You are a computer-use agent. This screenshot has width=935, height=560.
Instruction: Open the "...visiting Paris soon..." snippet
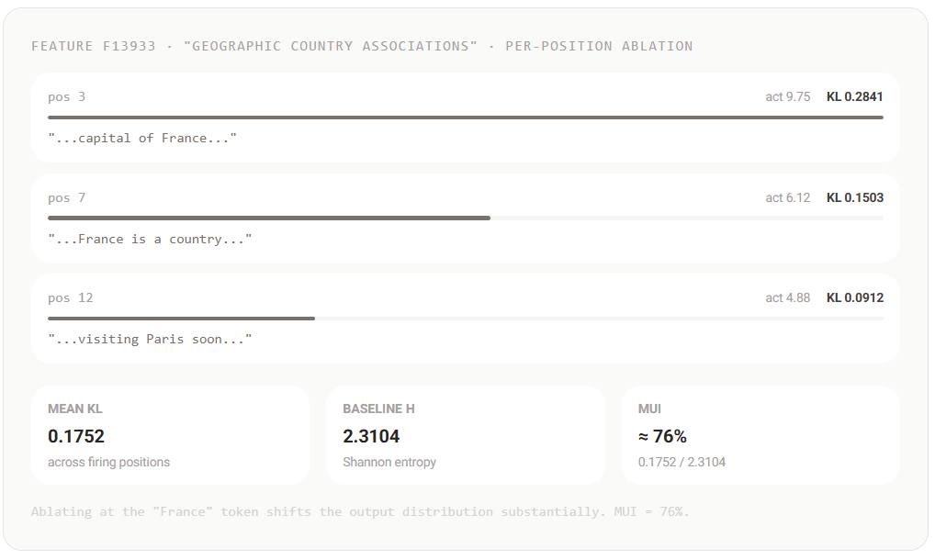pyautogui.click(x=150, y=339)
